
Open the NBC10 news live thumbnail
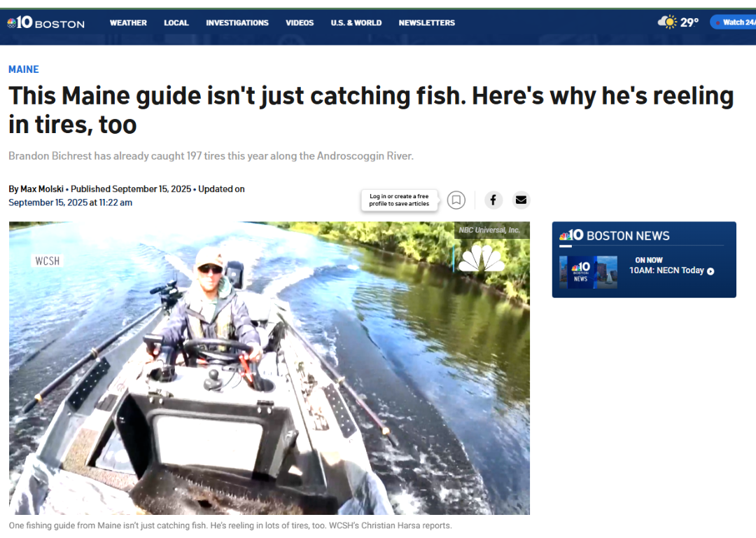(x=588, y=272)
